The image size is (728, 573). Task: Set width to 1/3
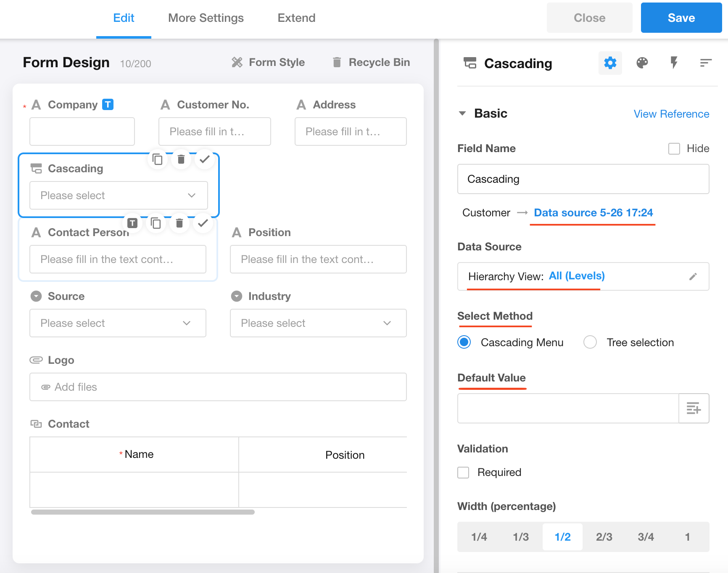(521, 537)
